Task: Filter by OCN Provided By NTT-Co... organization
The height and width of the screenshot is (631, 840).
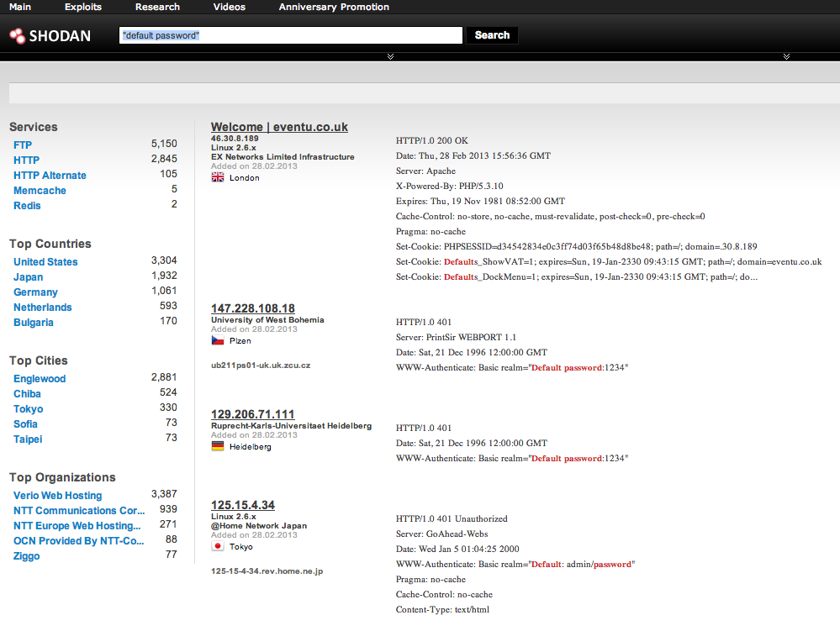Action: [79, 540]
